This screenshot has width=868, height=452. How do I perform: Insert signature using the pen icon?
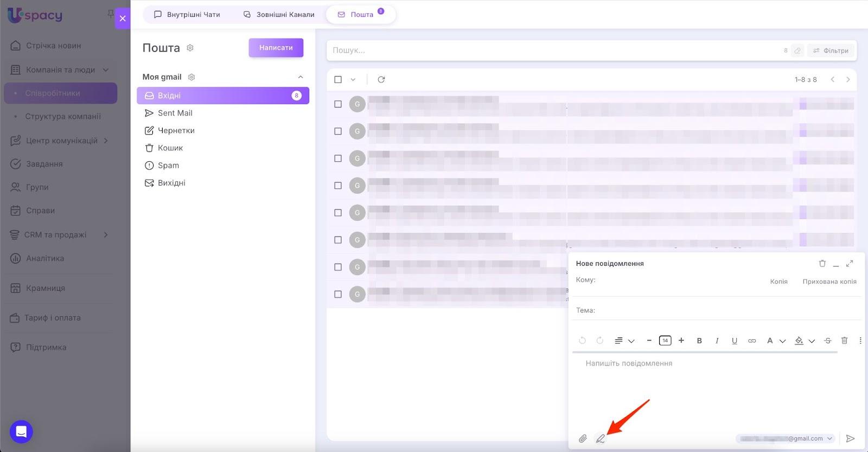tap(600, 439)
